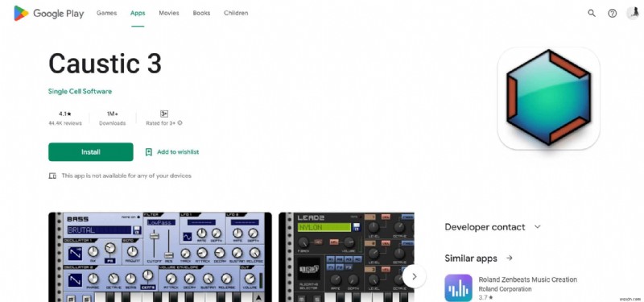Show next screenshots with arrow button
Screen dimensions: 644x302
coord(414,276)
